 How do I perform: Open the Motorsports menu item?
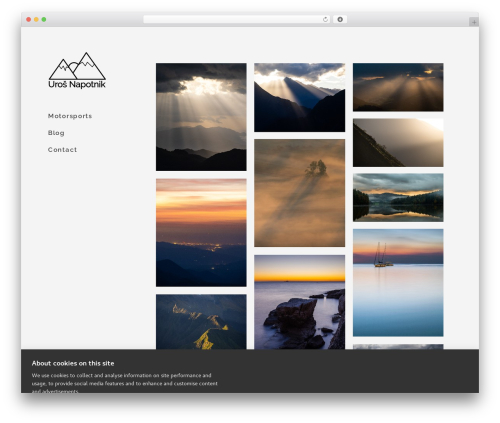tap(70, 116)
